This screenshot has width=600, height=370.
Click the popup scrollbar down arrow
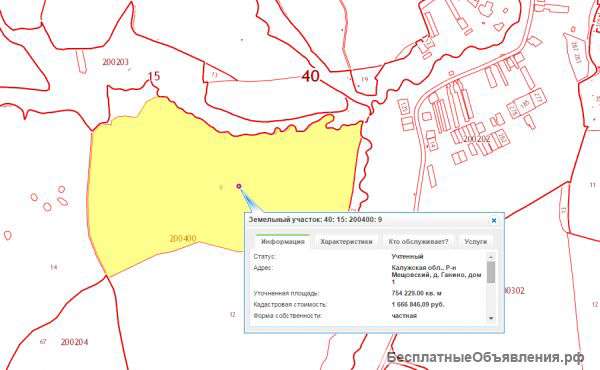coord(491,318)
